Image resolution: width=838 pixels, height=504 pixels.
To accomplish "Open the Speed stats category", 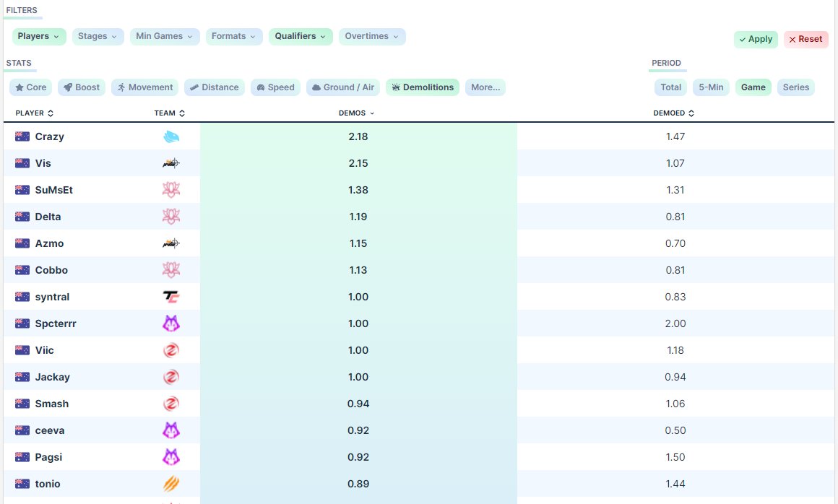I will pos(260,87).
